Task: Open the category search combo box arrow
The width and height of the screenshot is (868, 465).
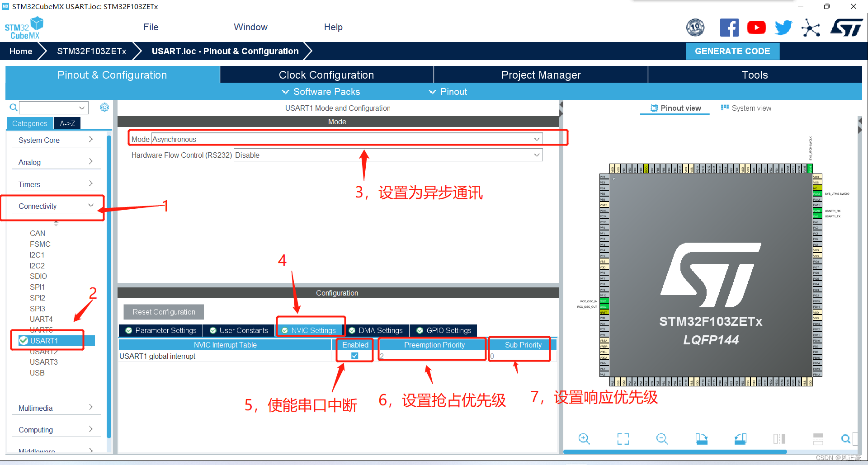Action: [x=82, y=108]
